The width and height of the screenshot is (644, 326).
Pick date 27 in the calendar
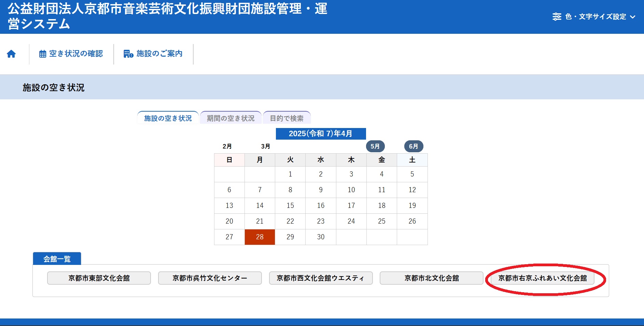229,237
